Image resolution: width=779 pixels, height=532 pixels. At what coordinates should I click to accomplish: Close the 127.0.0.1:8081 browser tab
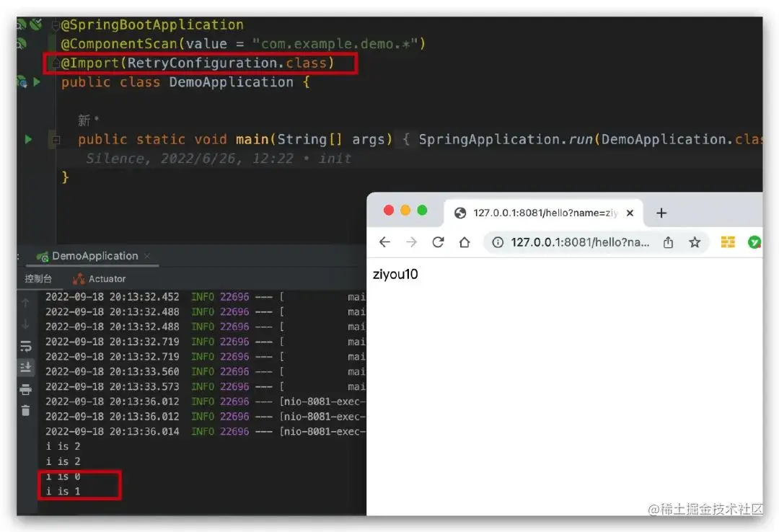pyautogui.click(x=630, y=213)
